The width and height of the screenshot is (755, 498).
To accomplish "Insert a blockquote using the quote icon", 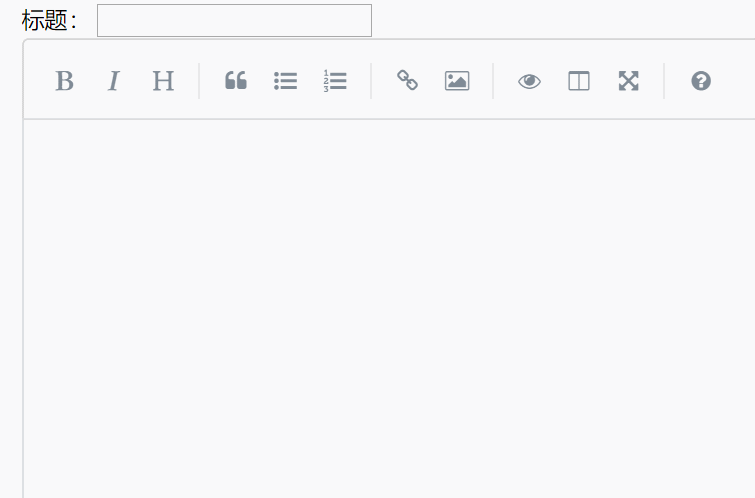I will point(236,81).
